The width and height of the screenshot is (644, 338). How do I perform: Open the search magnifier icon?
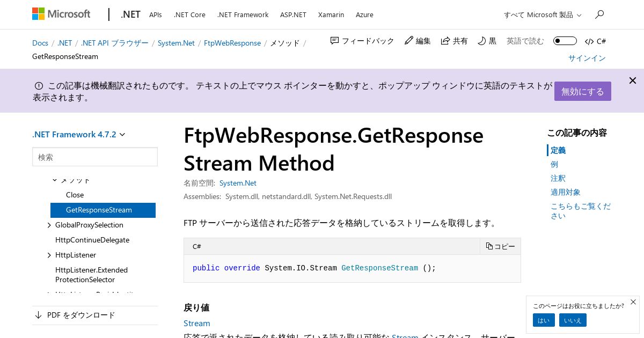point(599,14)
